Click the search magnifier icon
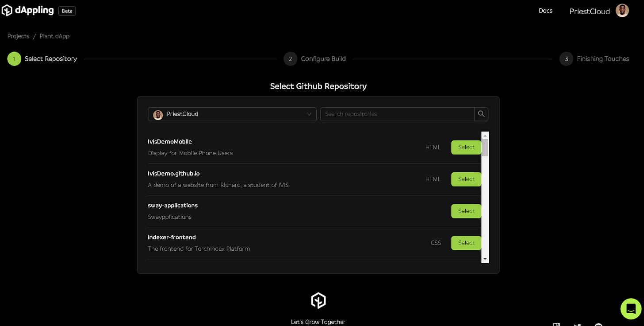The height and width of the screenshot is (326, 644). (x=481, y=114)
